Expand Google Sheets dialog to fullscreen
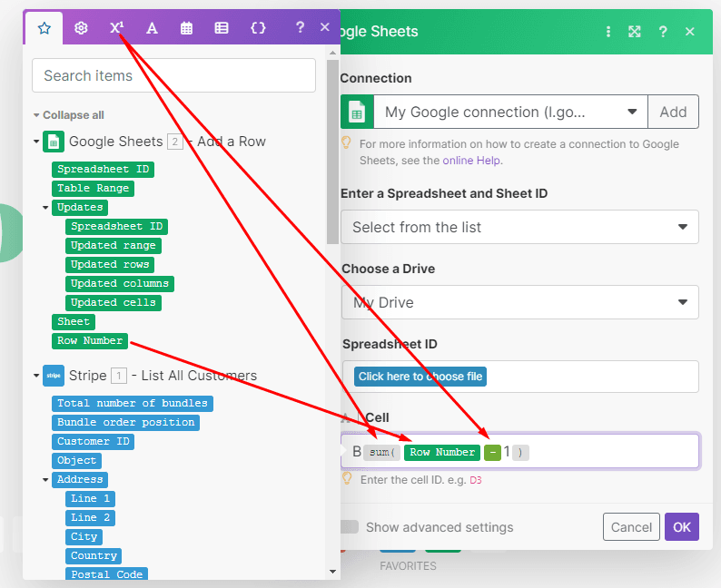This screenshot has width=721, height=588. click(635, 32)
